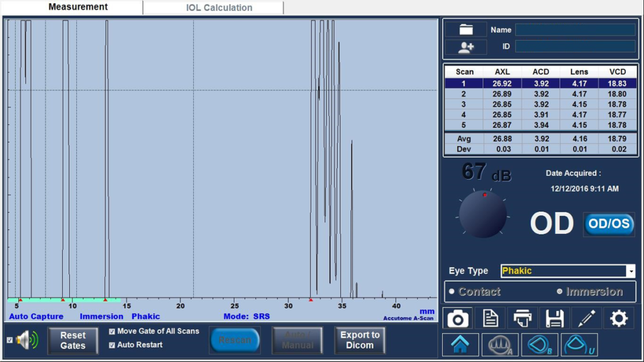
Task: Open the report document icon
Action: (489, 317)
